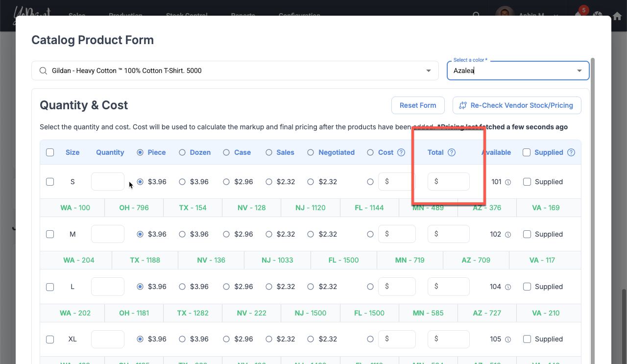Open the Select a color dropdown
The width and height of the screenshot is (627, 364).
tap(579, 71)
